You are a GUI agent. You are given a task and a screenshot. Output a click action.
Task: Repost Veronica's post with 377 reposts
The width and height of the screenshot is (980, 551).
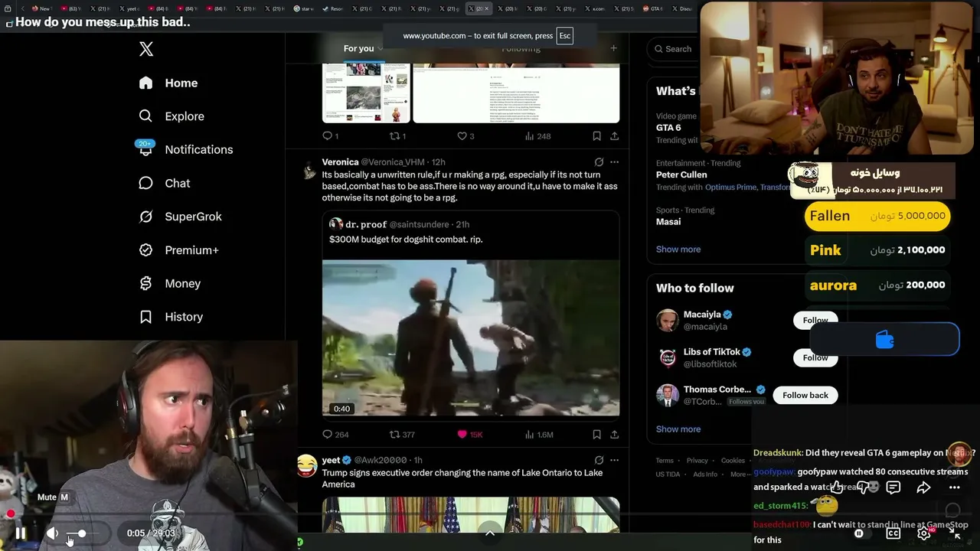(x=402, y=435)
